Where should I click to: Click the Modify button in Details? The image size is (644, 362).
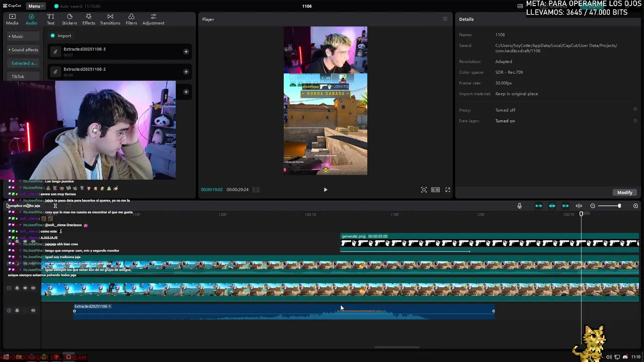tap(624, 193)
